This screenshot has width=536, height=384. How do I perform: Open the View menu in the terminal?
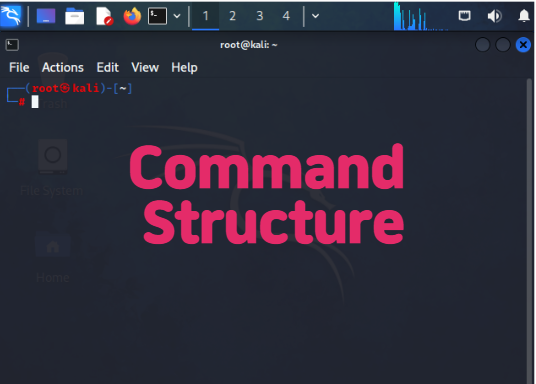click(x=145, y=67)
